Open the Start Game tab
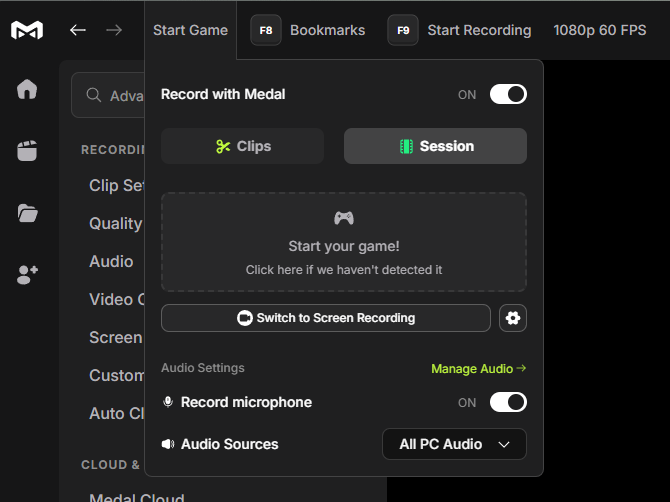670x502 pixels. tap(191, 30)
